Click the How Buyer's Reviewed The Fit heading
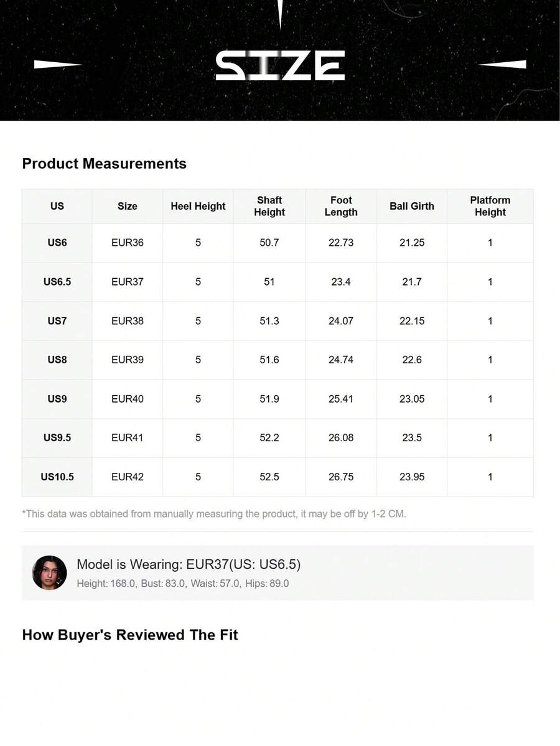The width and height of the screenshot is (560, 746). click(x=130, y=635)
